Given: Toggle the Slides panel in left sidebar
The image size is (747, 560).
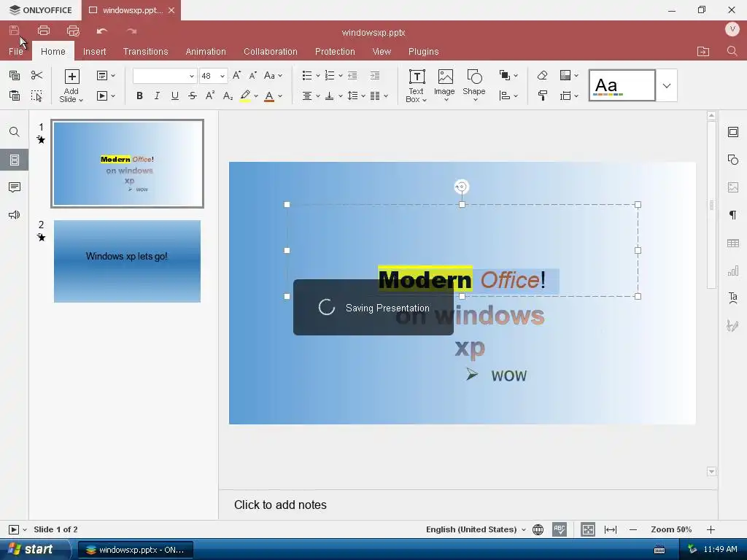Looking at the screenshot, I should 15,160.
